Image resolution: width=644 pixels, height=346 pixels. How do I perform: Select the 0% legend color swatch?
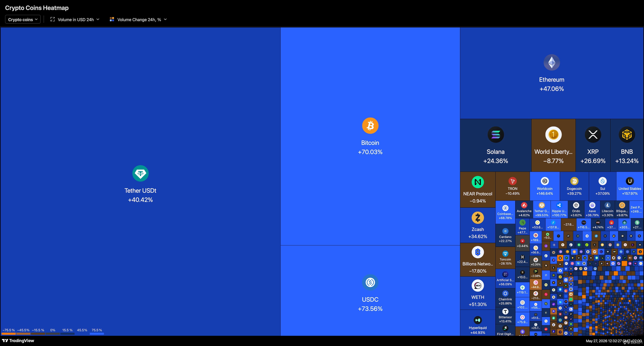(53, 334)
